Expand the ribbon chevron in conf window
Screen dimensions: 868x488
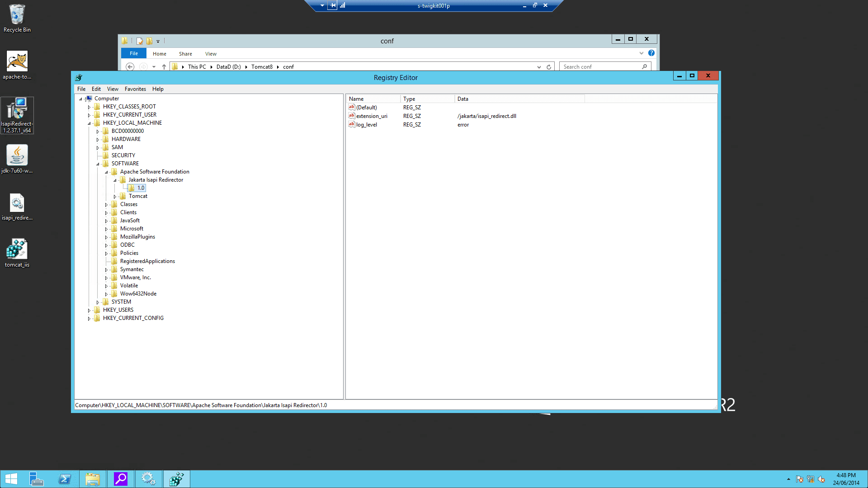(641, 53)
